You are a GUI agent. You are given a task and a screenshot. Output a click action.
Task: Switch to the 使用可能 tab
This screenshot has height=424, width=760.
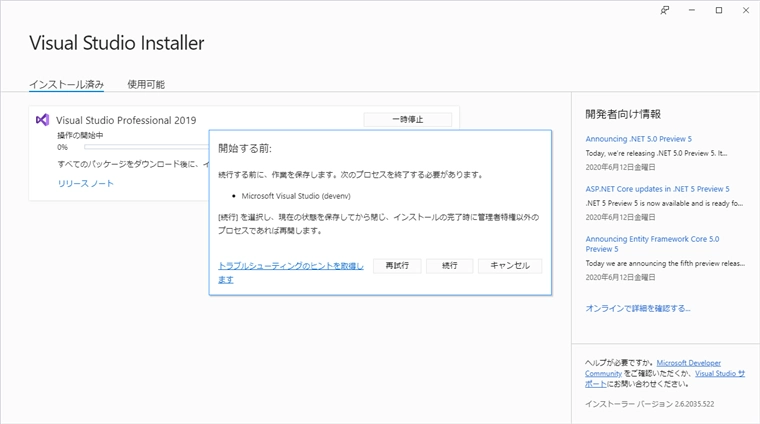[146, 84]
